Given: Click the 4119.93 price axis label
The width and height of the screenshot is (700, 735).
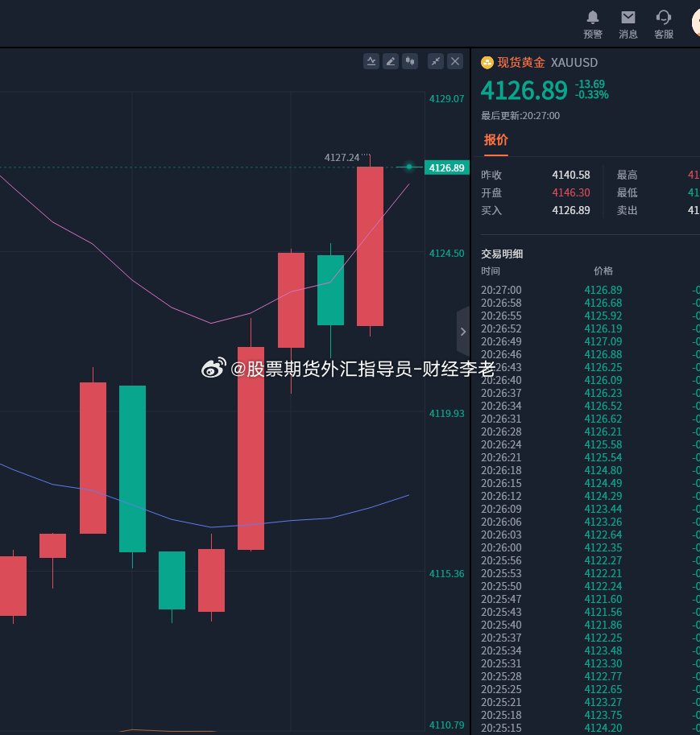Looking at the screenshot, I should [x=446, y=414].
